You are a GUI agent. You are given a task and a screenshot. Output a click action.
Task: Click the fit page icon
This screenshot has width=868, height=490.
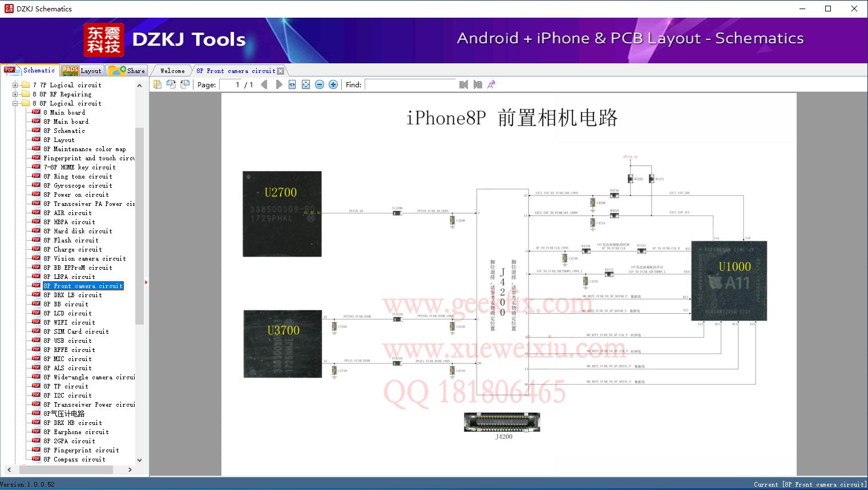[x=306, y=84]
